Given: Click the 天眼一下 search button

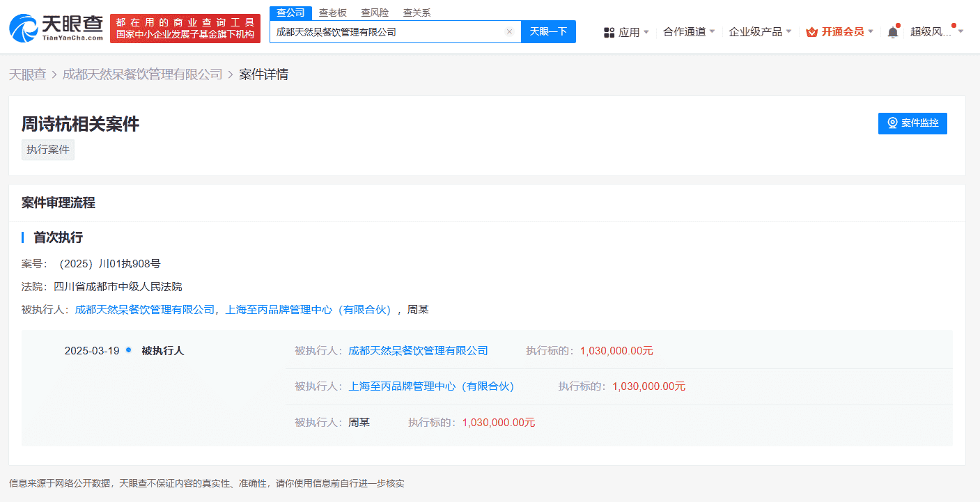Looking at the screenshot, I should coord(548,31).
